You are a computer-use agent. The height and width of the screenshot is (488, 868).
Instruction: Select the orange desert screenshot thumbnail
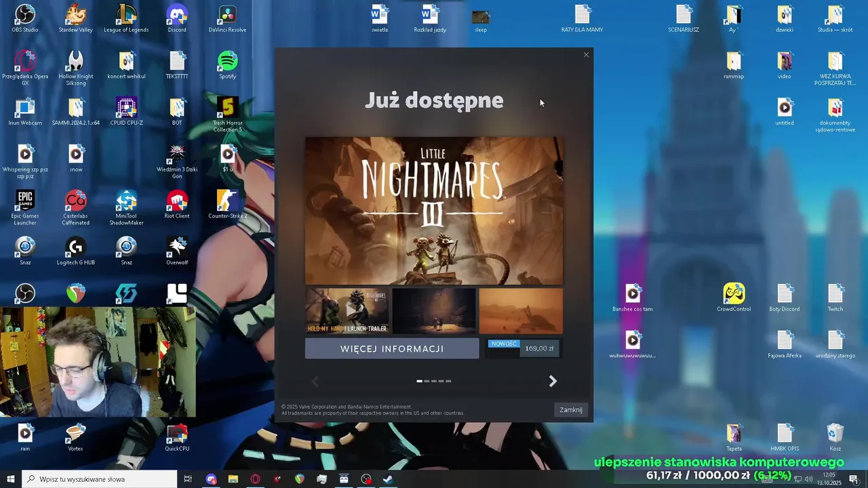point(521,311)
